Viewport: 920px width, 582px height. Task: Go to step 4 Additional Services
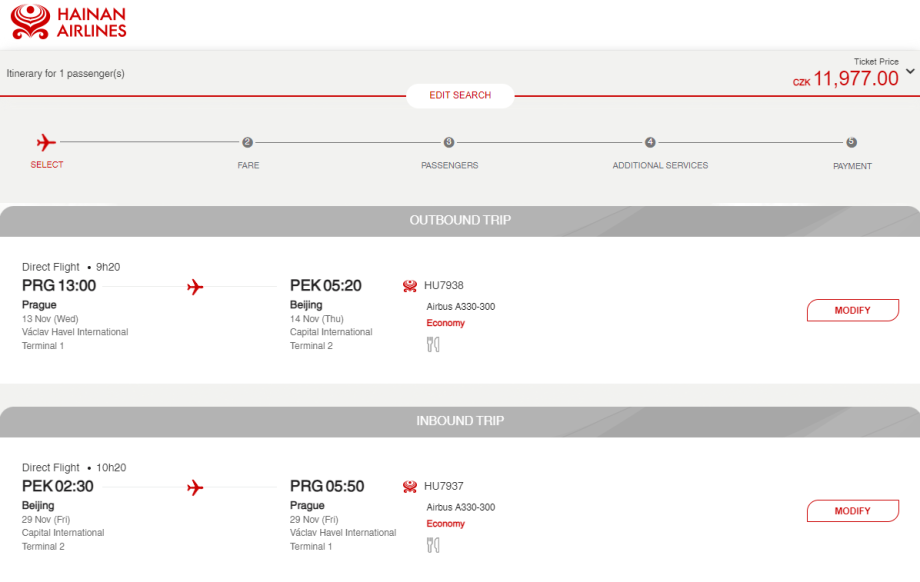point(650,143)
